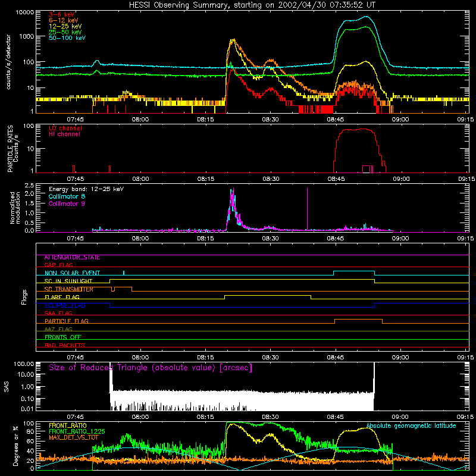Click the PARTICLE_FLAG label
The height and width of the screenshot is (476, 476).
(x=67, y=321)
